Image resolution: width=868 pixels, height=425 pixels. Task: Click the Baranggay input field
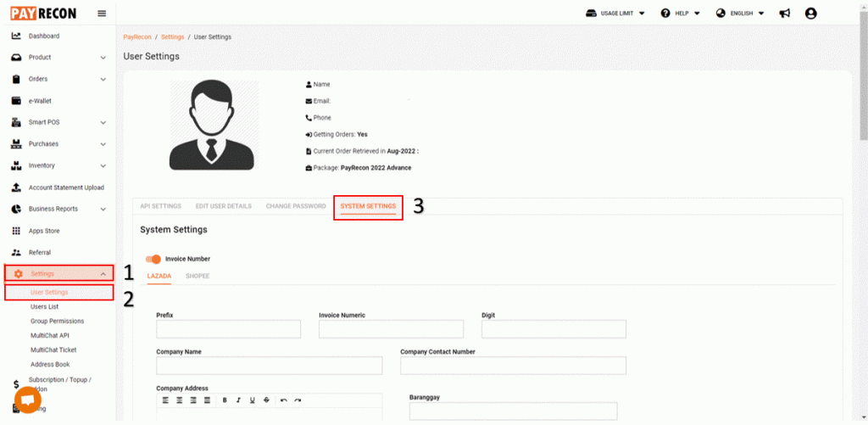tap(513, 411)
